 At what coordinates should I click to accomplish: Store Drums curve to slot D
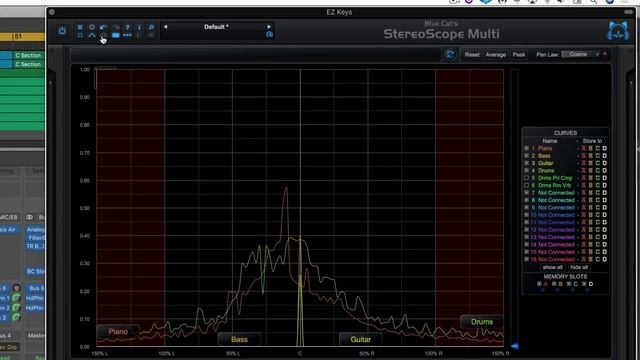[604, 171]
